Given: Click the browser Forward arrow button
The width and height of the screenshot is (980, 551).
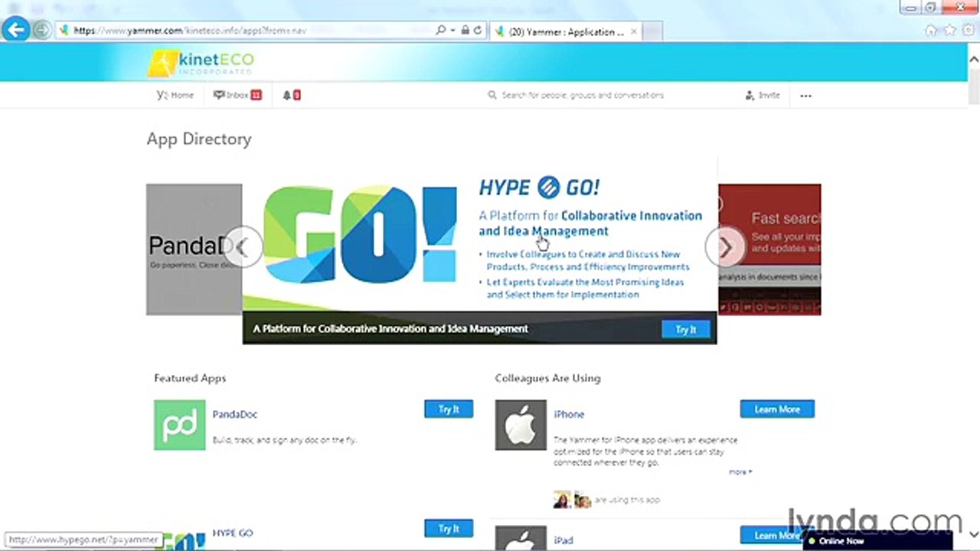Looking at the screenshot, I should 42,31.
